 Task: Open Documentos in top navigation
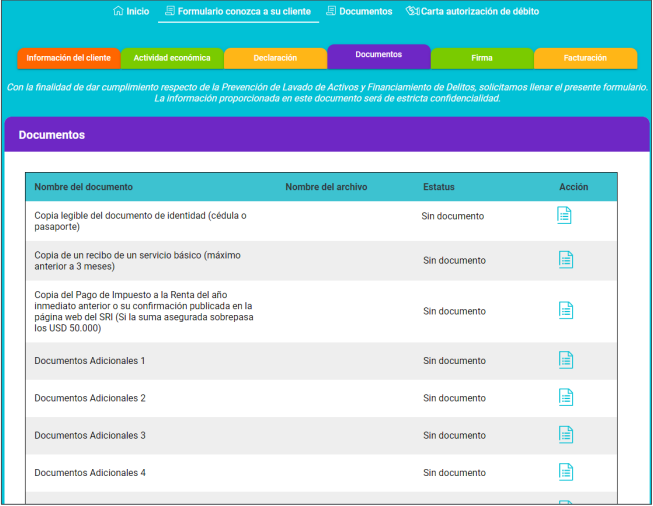coord(359,11)
